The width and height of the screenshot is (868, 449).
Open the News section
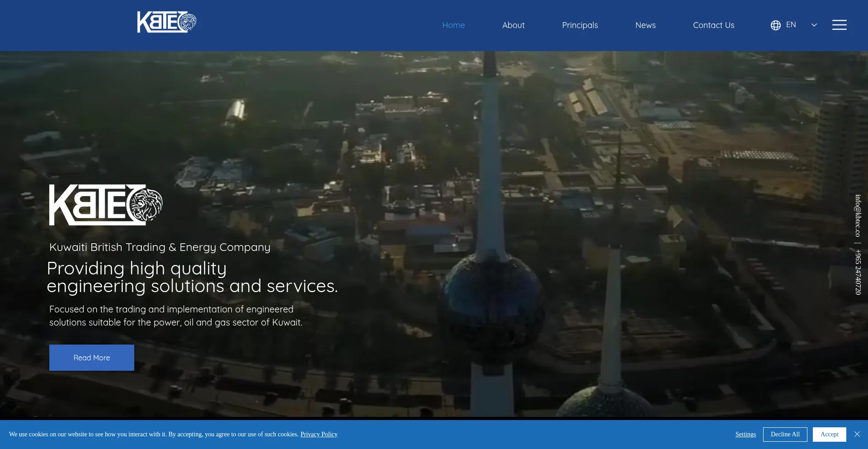pos(645,25)
